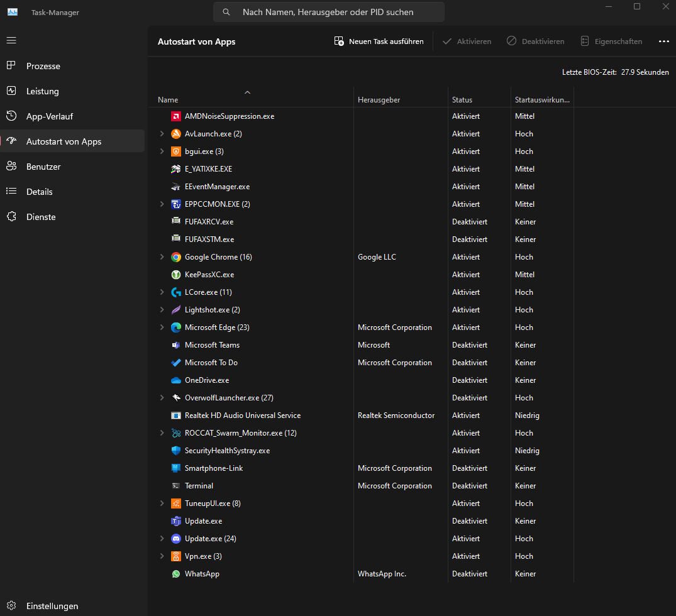Click Neuen Task ausführen button
Viewport: 676px width, 616px height.
pyautogui.click(x=379, y=41)
